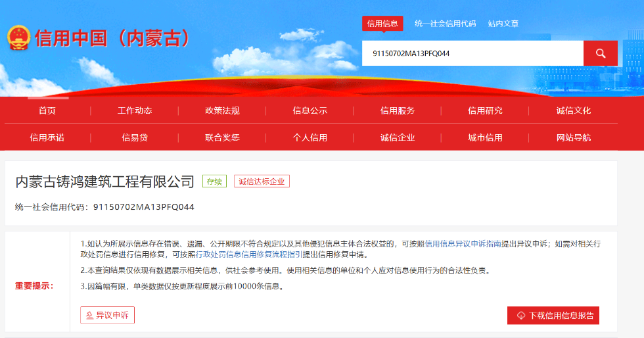
Task: Open 首页 in navigation menu
Action: (47, 110)
